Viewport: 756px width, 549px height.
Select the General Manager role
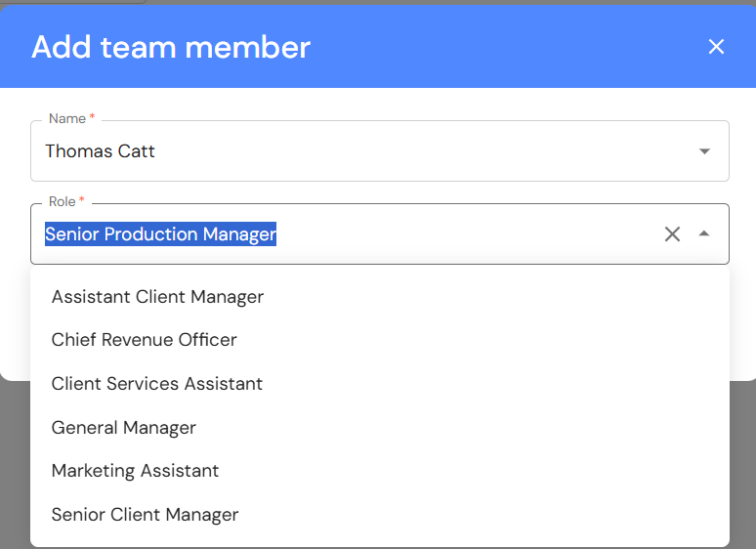124,428
